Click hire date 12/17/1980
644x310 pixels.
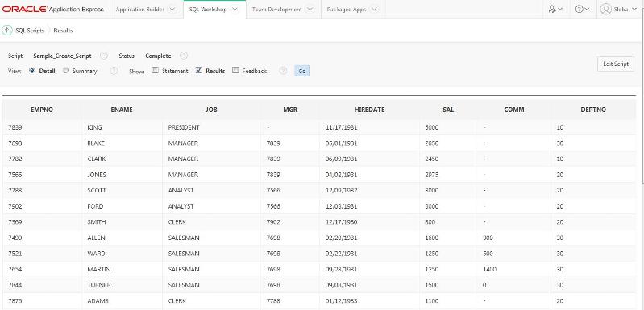point(341,222)
